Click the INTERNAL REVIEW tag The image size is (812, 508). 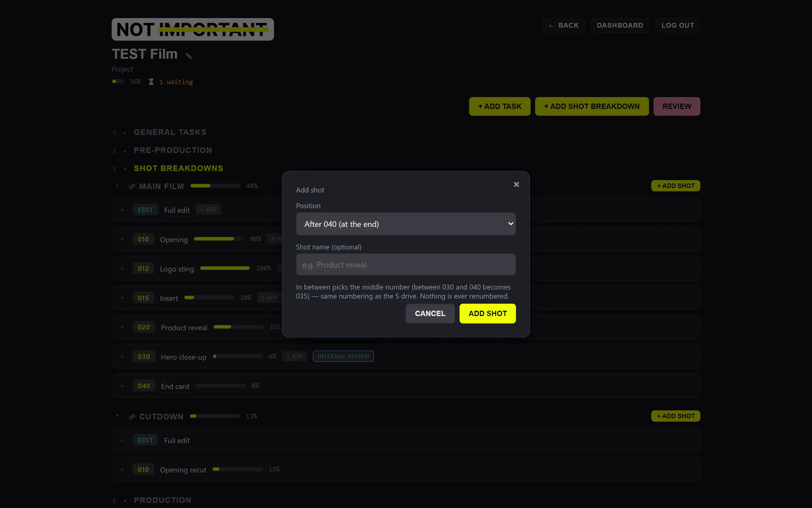[x=343, y=356]
